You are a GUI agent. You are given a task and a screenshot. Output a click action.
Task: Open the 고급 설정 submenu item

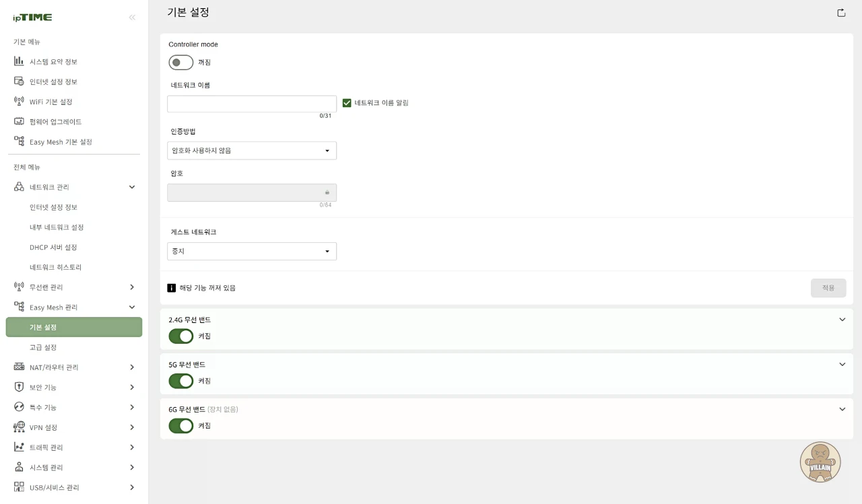pyautogui.click(x=43, y=347)
